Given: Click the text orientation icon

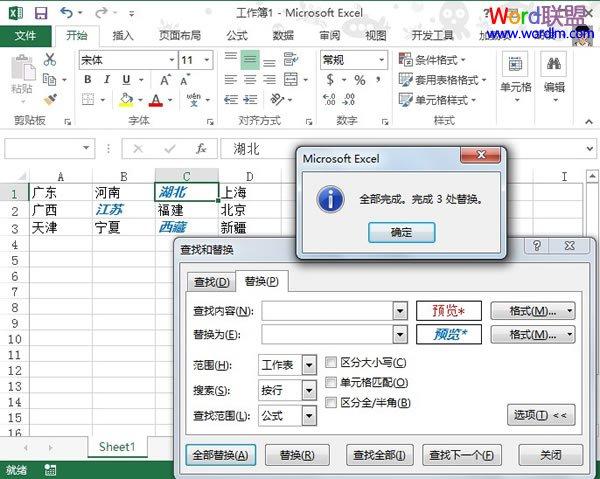Looking at the screenshot, I should [x=277, y=99].
